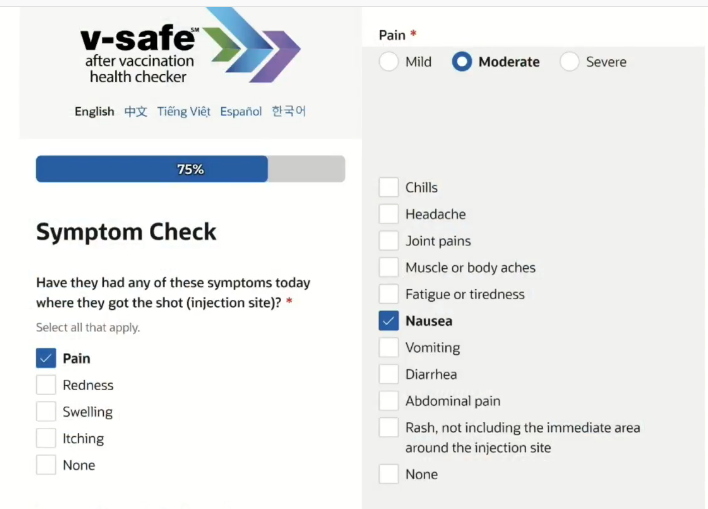708x509 pixels.
Task: Switch language to Tiếng Việt
Action: tap(184, 111)
